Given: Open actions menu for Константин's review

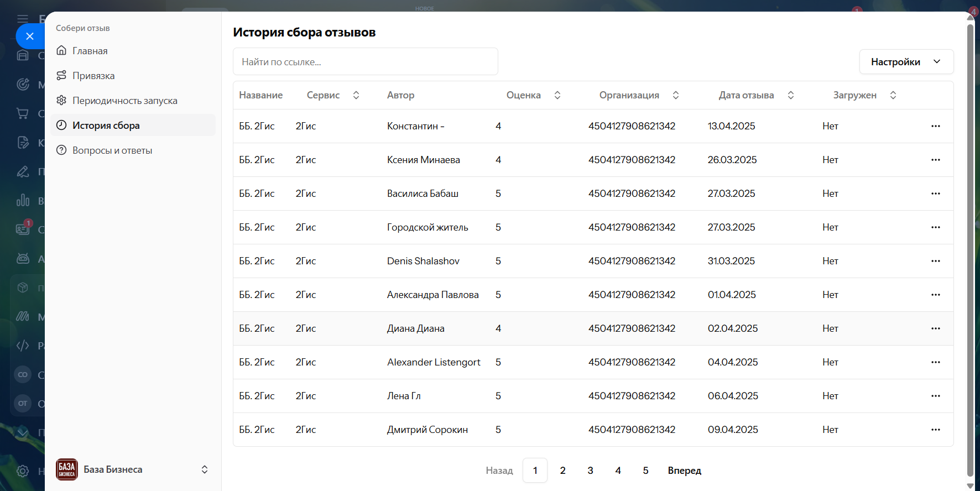Looking at the screenshot, I should 936,126.
